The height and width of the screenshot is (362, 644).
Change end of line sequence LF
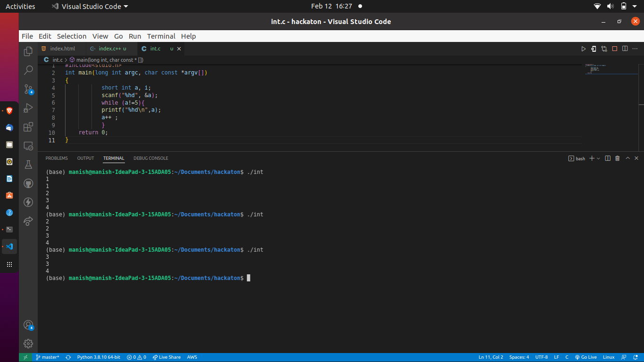click(x=557, y=357)
